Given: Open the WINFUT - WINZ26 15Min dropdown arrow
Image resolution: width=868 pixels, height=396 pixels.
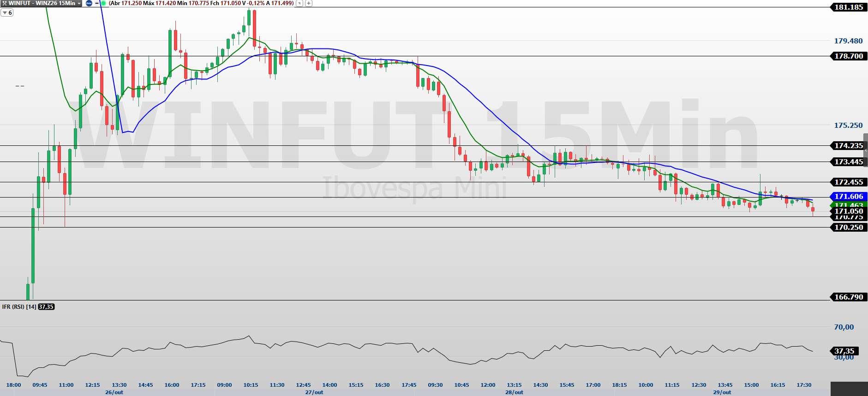Looking at the screenshot, I should tap(79, 3).
